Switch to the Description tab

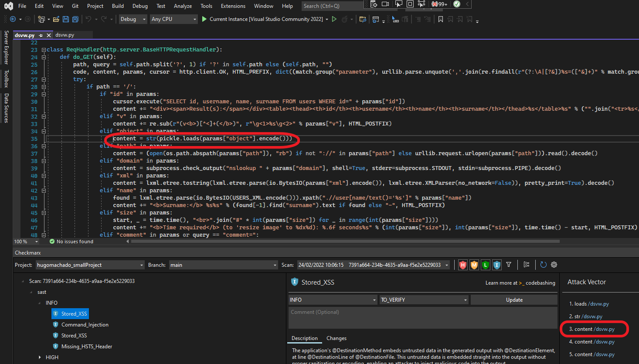tap(305, 338)
